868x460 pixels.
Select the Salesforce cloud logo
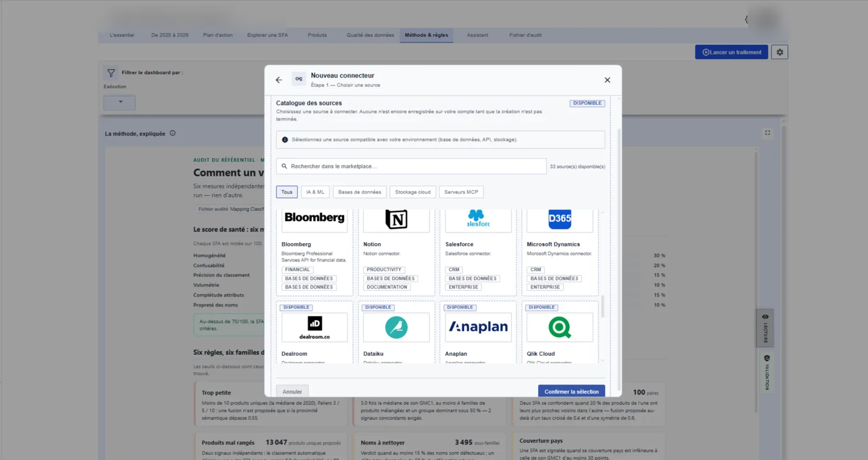478,219
